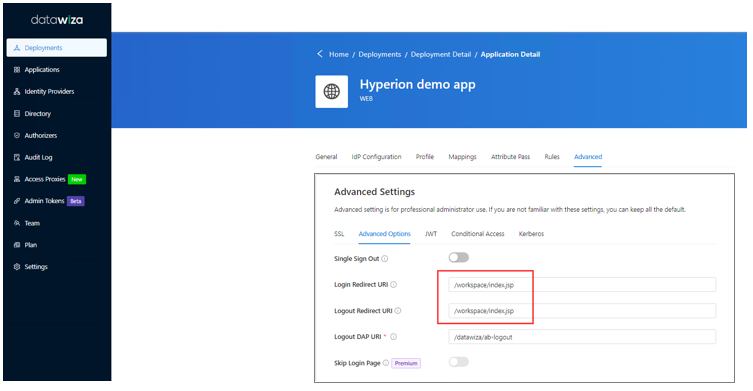Viewport: 753px width, 391px height.
Task: Toggle the Skip Login Page switch
Action: 459,362
